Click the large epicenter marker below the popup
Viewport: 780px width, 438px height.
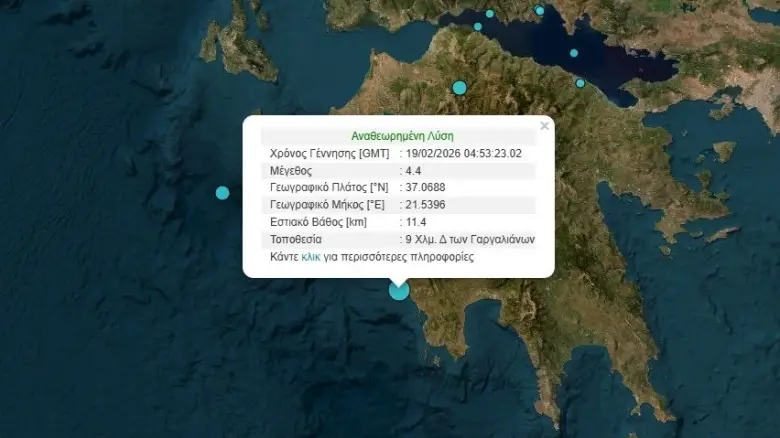[x=399, y=290]
